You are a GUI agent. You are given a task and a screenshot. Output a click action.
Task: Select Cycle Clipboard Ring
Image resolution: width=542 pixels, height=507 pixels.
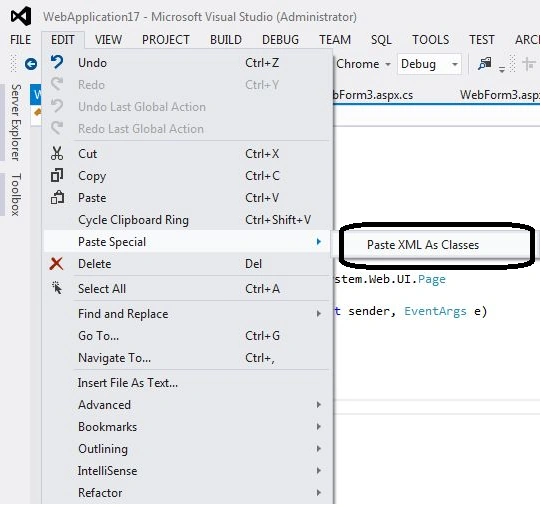187,220
